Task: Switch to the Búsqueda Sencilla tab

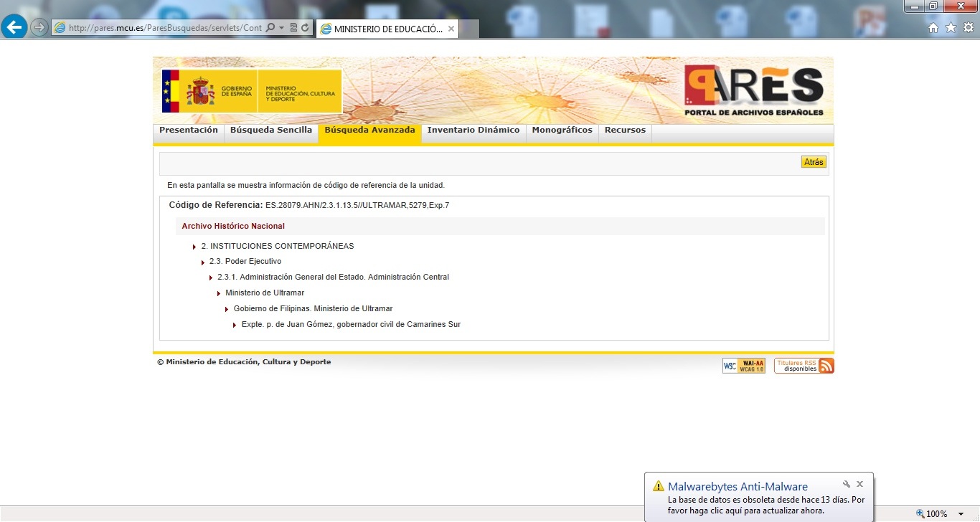Action: pos(270,130)
